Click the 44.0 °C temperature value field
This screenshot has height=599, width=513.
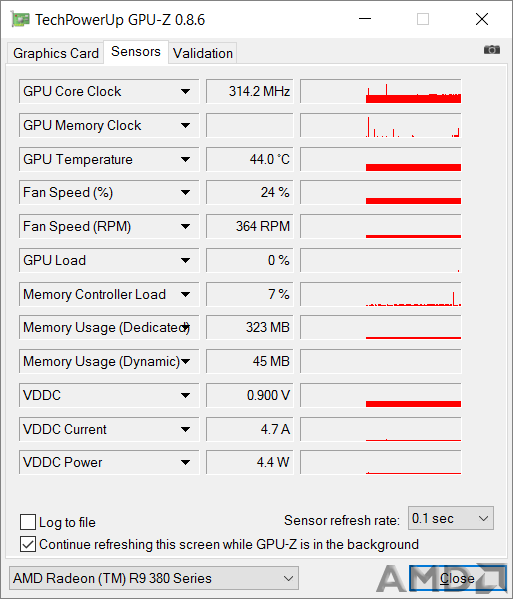[x=249, y=159]
